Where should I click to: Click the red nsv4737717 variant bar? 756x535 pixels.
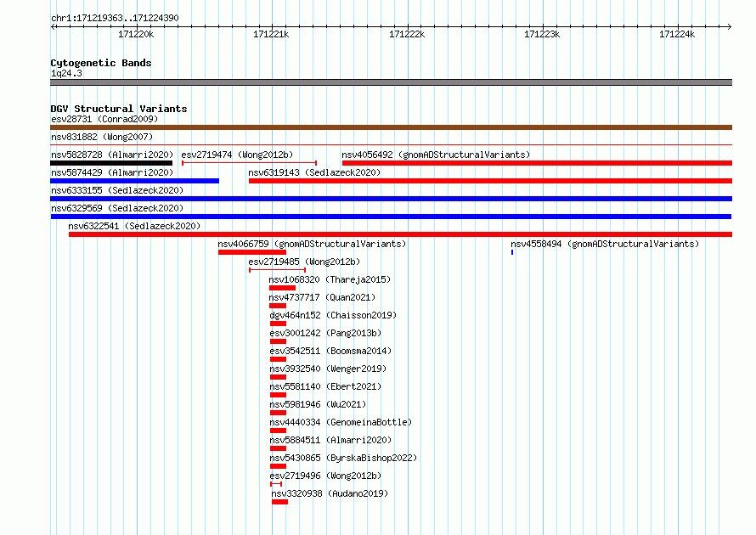[278, 306]
